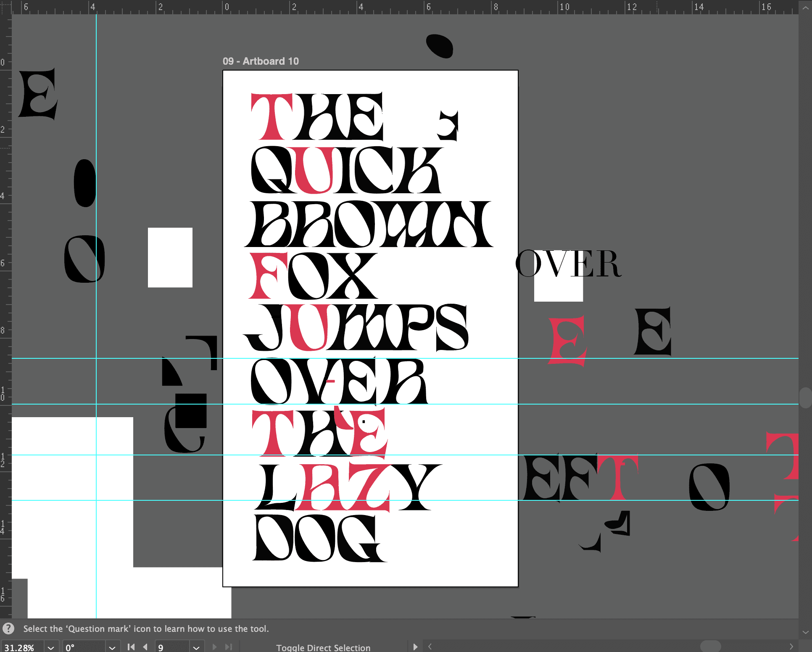Open the rotate view angle dropdown
Viewport: 812px width, 652px height.
pos(112,647)
